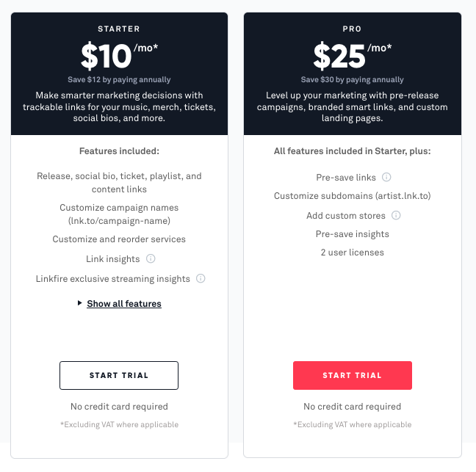
Task: Click the $10 per month price
Action: pyautogui.click(x=119, y=56)
